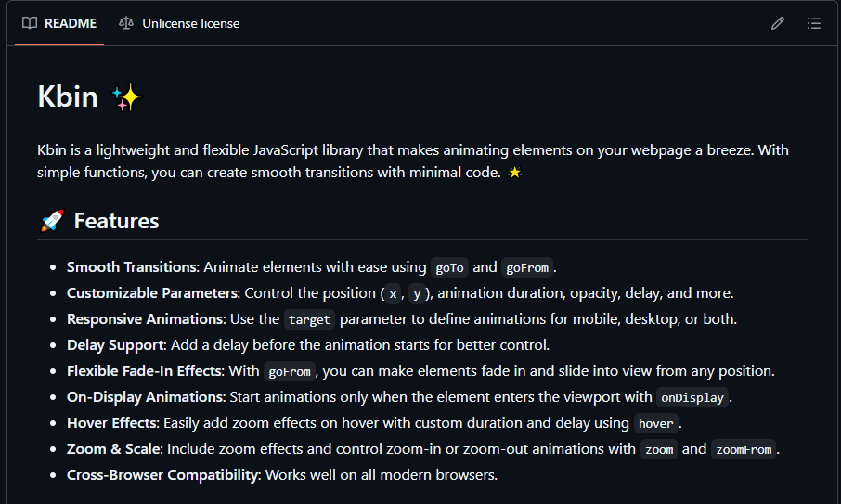Click the target parameter code snippet
Image resolution: width=841 pixels, height=504 pixels.
(x=309, y=319)
